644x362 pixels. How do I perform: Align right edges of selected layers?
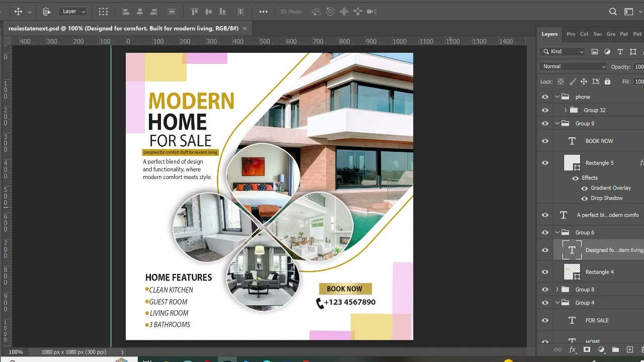(153, 11)
